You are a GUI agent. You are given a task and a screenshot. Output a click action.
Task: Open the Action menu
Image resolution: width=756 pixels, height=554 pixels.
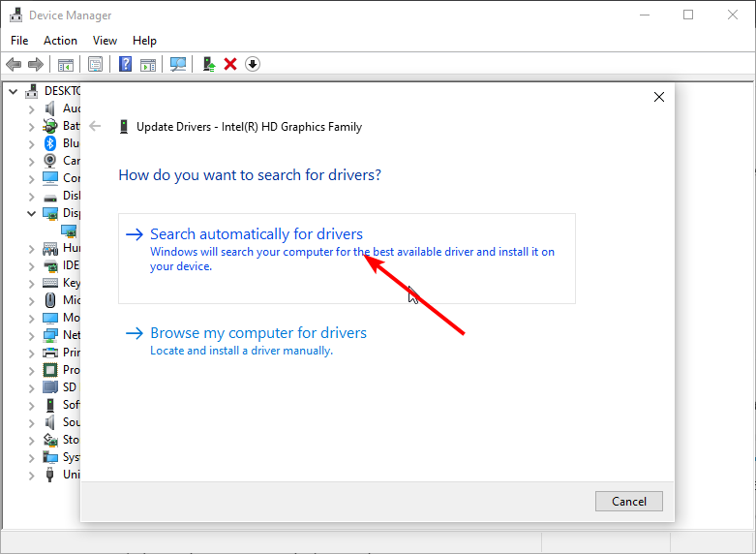point(60,41)
